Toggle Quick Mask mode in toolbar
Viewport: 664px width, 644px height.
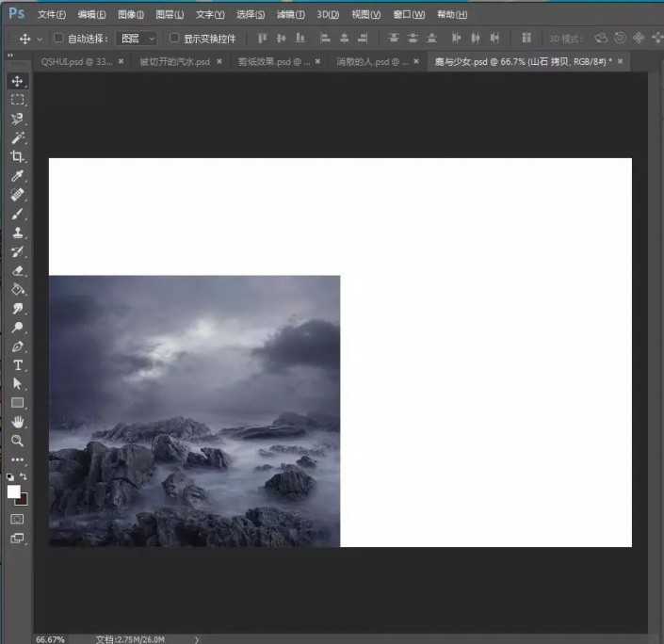pyautogui.click(x=17, y=519)
